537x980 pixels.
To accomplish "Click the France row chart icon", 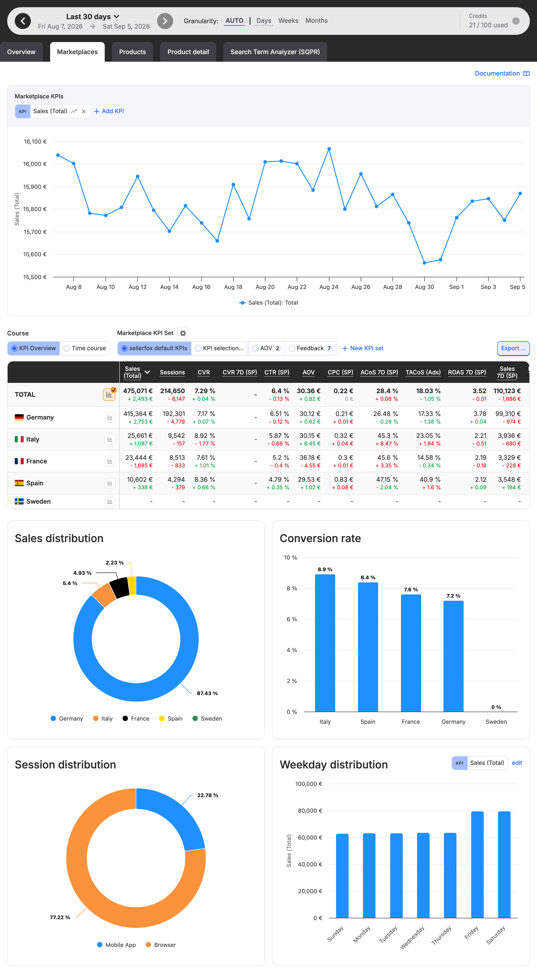I will (110, 461).
